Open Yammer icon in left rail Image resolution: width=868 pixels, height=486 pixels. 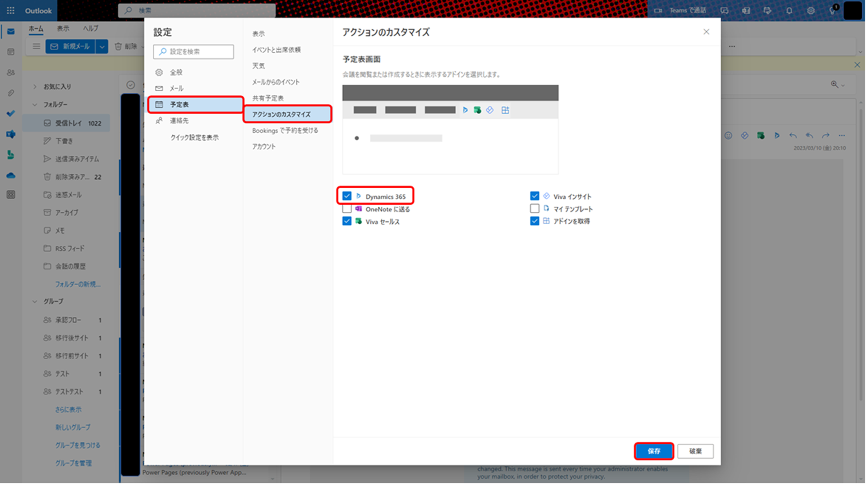11,134
